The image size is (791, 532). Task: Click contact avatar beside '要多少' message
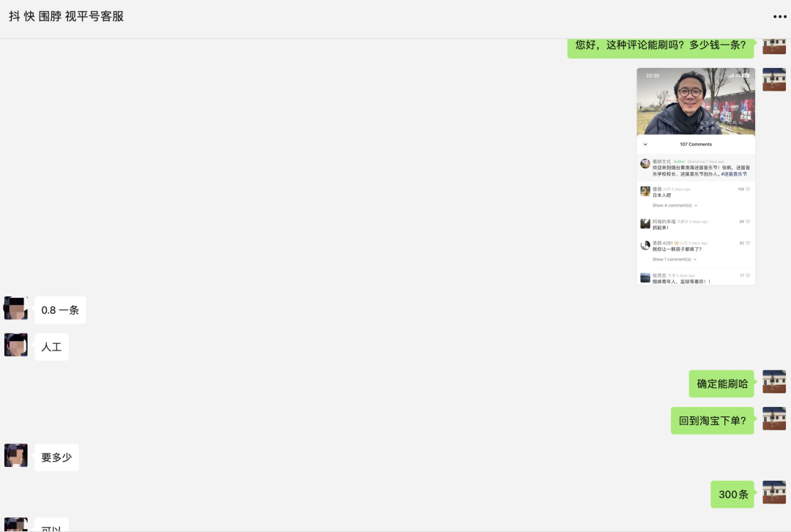tap(15, 455)
